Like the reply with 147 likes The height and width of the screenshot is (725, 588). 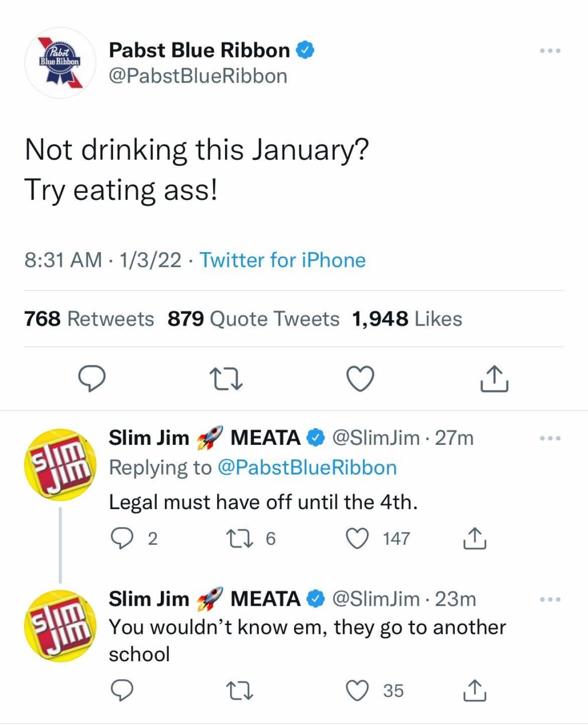pyautogui.click(x=357, y=538)
